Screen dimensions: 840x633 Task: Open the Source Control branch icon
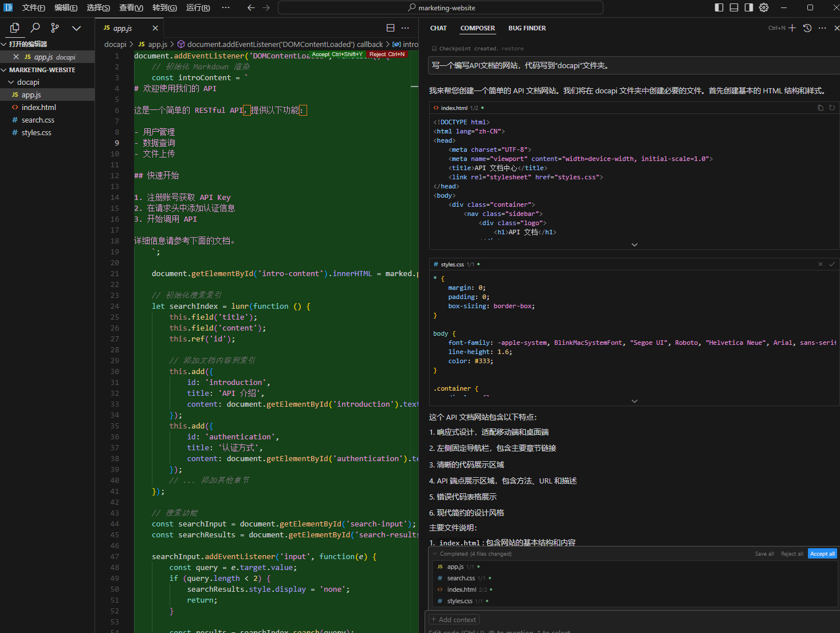point(55,27)
